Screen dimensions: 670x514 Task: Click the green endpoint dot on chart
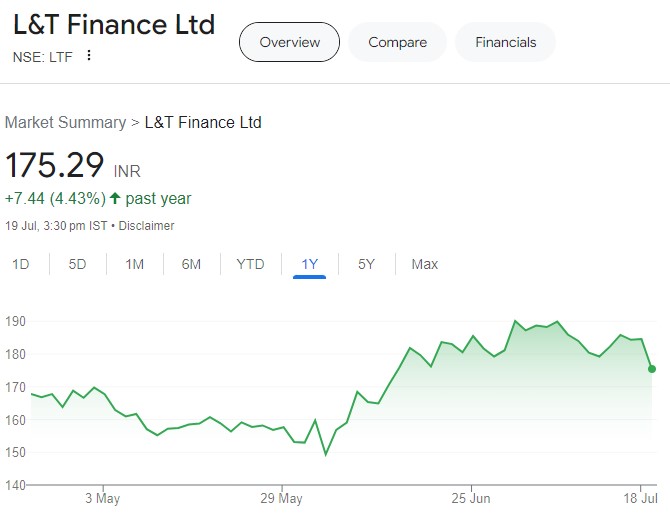click(x=652, y=369)
